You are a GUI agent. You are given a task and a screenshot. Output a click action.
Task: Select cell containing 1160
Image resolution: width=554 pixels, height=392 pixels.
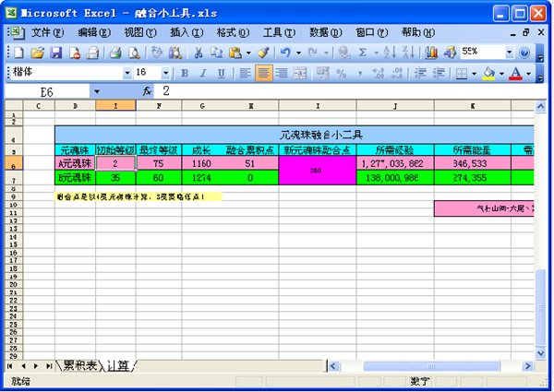click(202, 163)
